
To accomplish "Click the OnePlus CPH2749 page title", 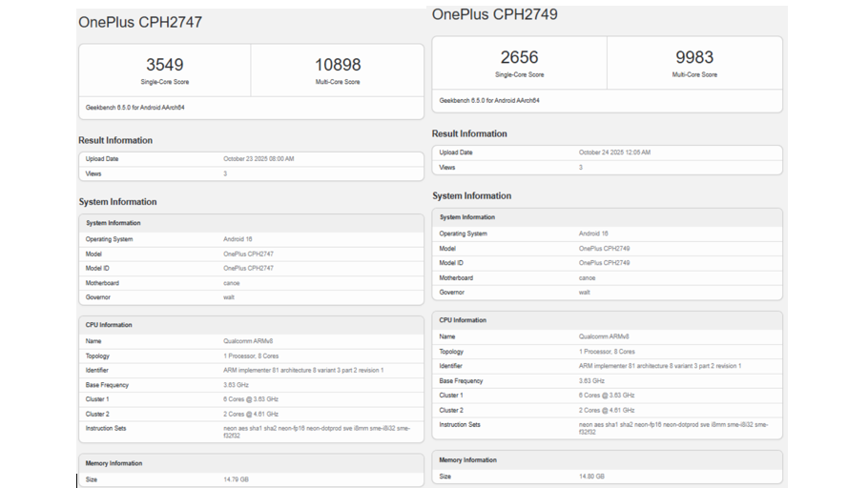I will [494, 14].
